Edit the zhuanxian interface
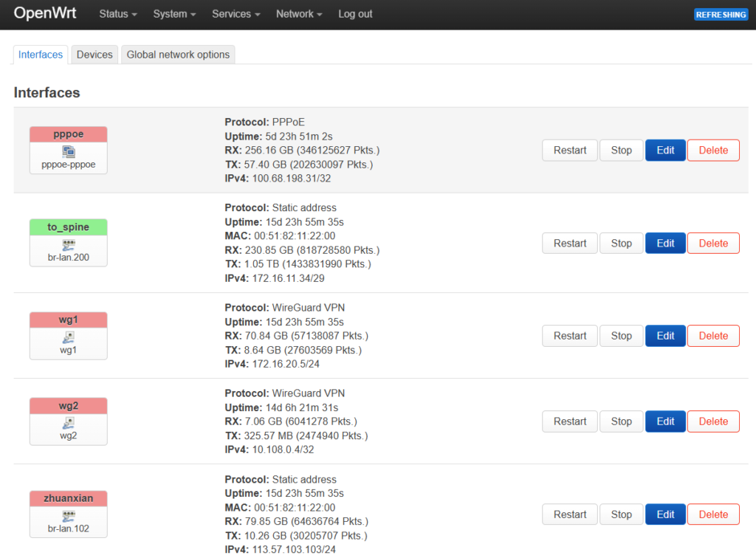Viewport: 756px width, 558px height. coord(665,514)
